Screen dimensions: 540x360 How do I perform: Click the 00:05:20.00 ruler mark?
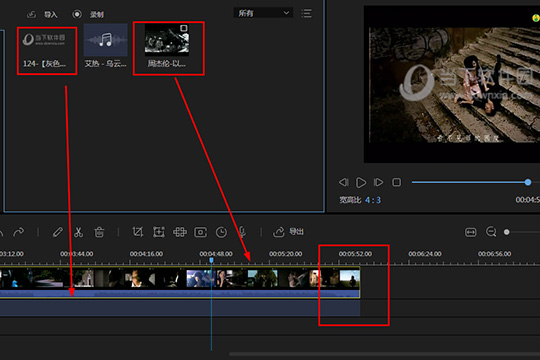(285, 254)
